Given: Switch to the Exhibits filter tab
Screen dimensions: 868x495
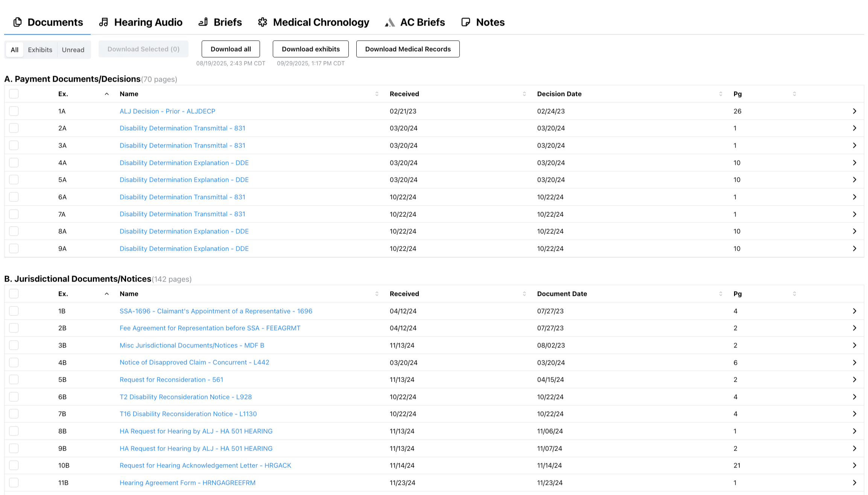Looking at the screenshot, I should [40, 49].
